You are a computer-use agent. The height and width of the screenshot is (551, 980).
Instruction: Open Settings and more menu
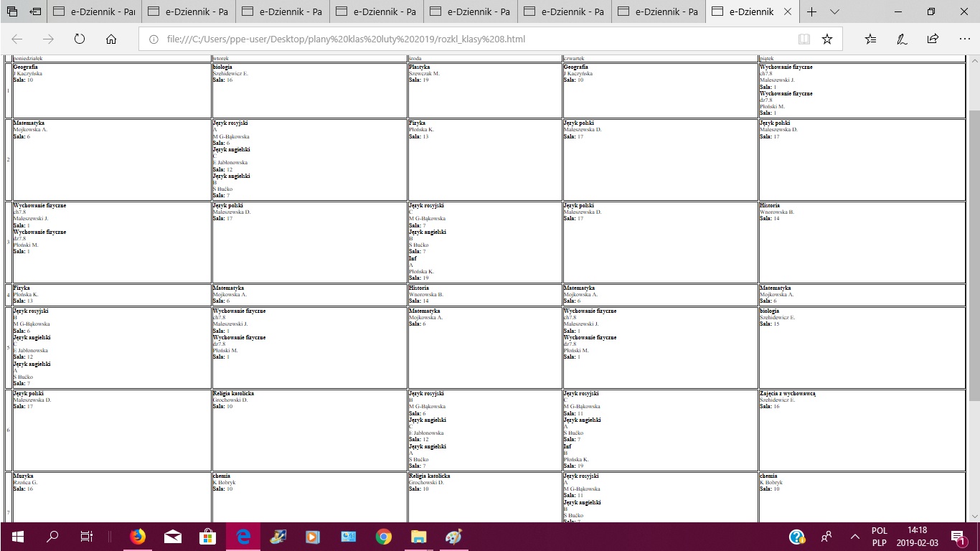pos(963,39)
